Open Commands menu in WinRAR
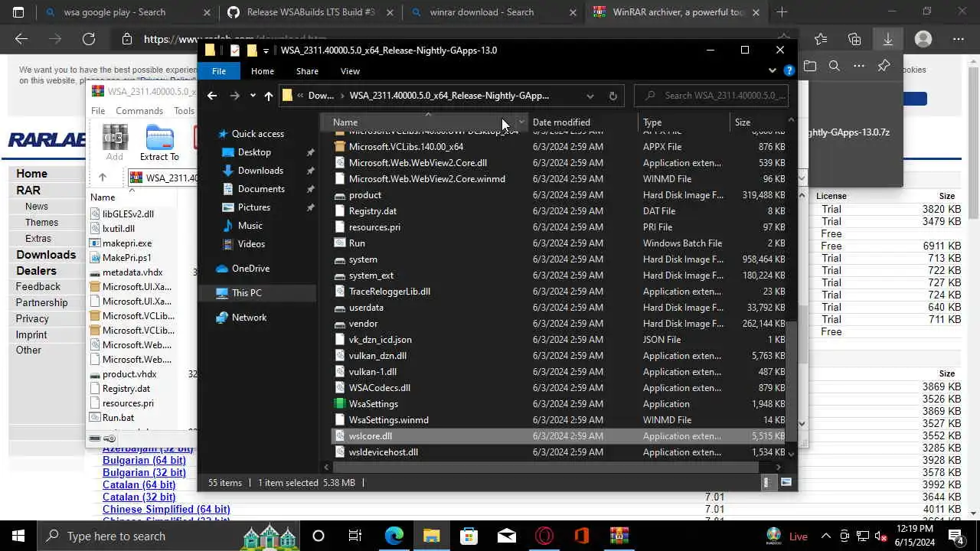This screenshot has height=551, width=980. click(139, 111)
